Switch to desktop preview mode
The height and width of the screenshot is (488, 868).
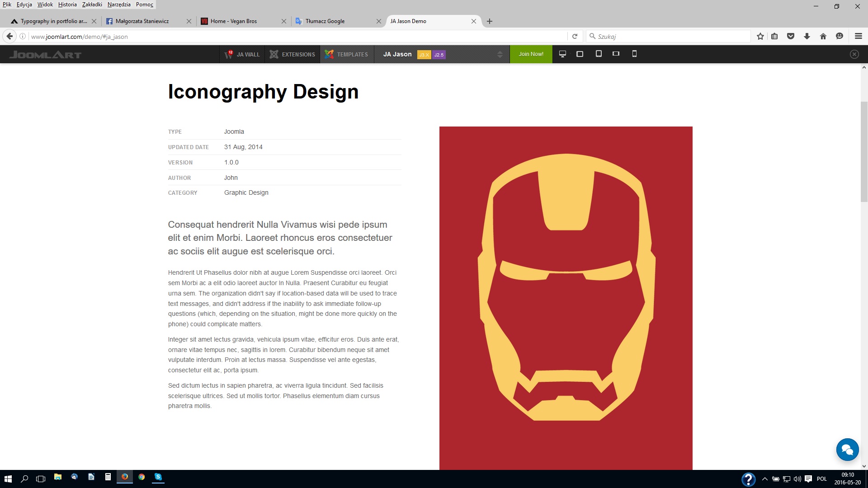[x=562, y=54]
